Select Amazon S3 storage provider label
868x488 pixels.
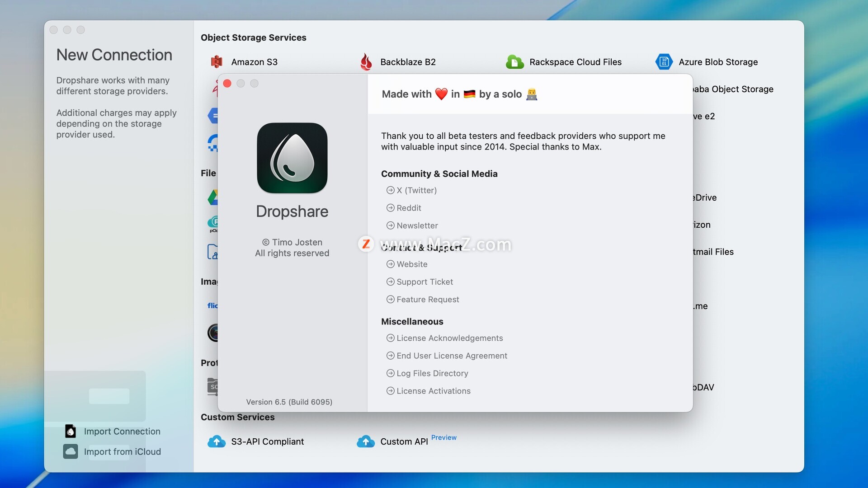tap(254, 62)
